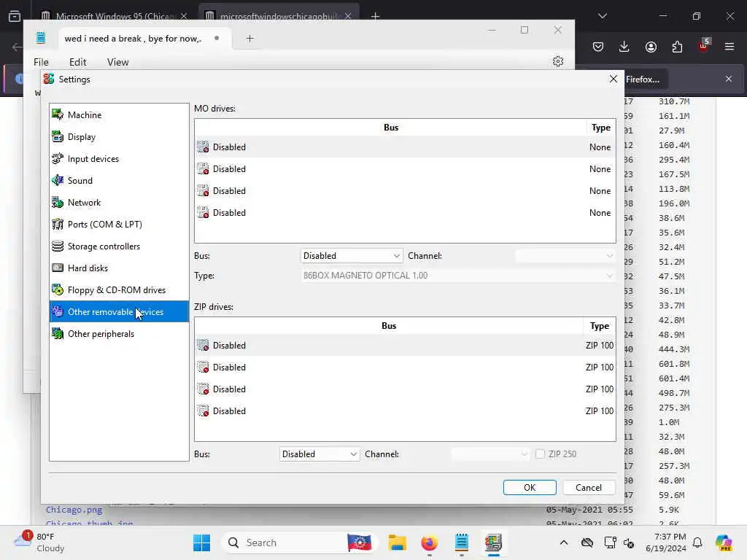Click Save to Pocket icon in Firefox
The image size is (747, 560).
point(598,47)
